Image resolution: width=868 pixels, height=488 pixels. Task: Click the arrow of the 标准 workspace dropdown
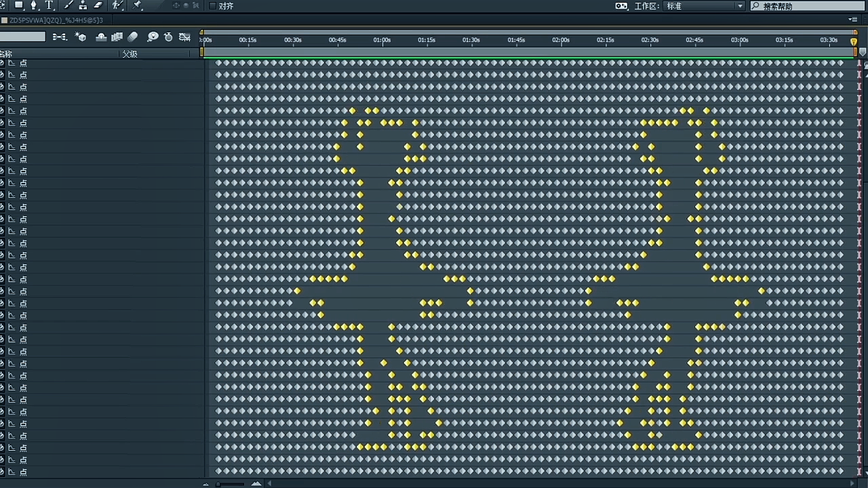[740, 6]
